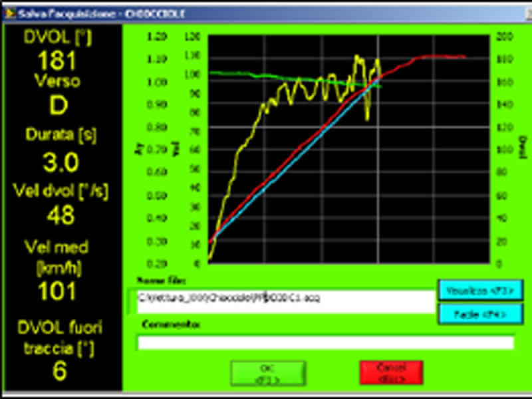Select the Vel dvol value 48
This screenshot has width=532, height=399.
(x=61, y=215)
